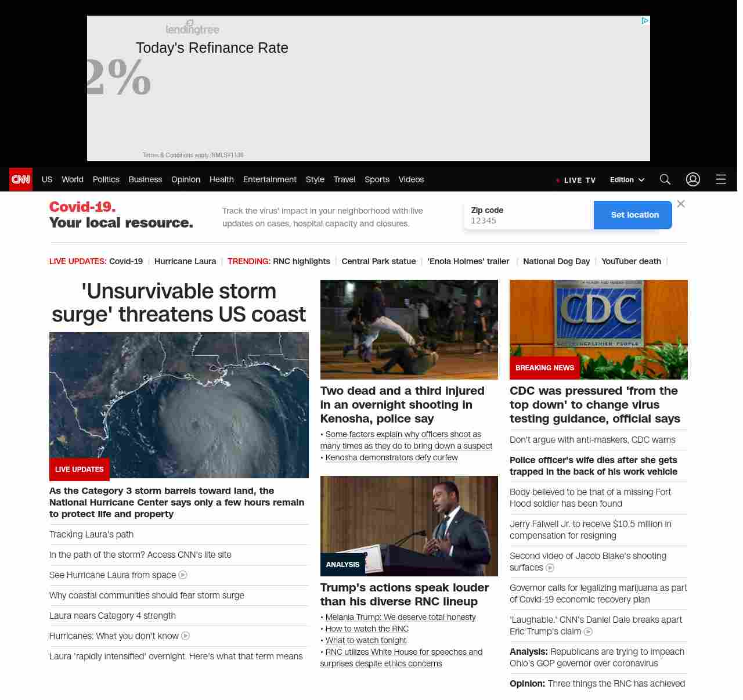Click the CNN logo icon

point(21,179)
